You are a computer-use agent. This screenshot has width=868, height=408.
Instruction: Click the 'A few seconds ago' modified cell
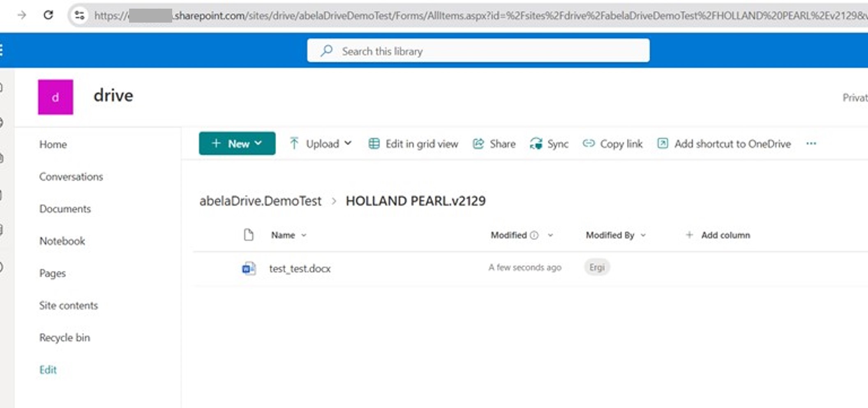click(x=525, y=267)
